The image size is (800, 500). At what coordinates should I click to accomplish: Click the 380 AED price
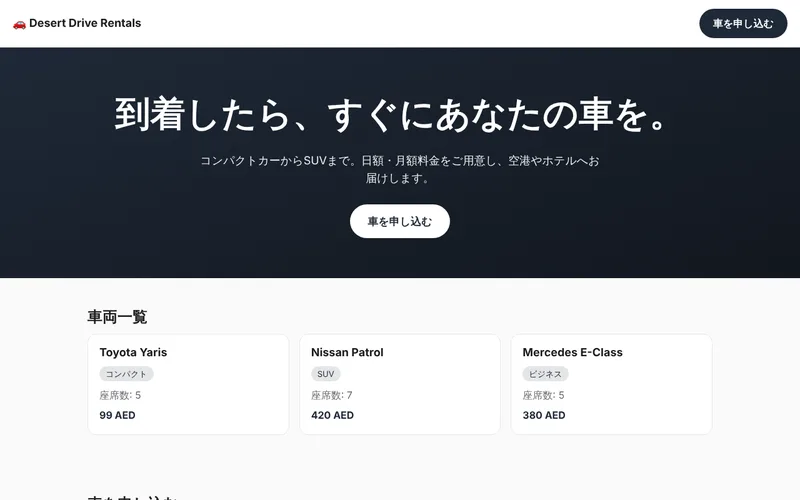click(x=544, y=415)
